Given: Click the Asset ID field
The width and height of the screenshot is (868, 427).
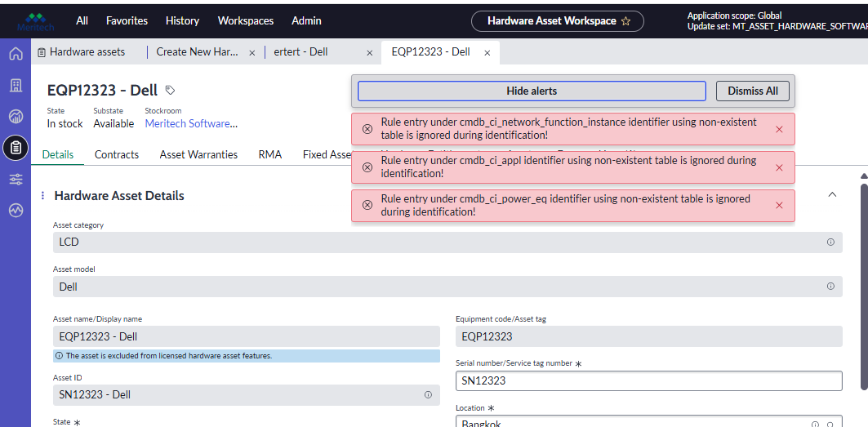Looking at the screenshot, I should (x=247, y=395).
